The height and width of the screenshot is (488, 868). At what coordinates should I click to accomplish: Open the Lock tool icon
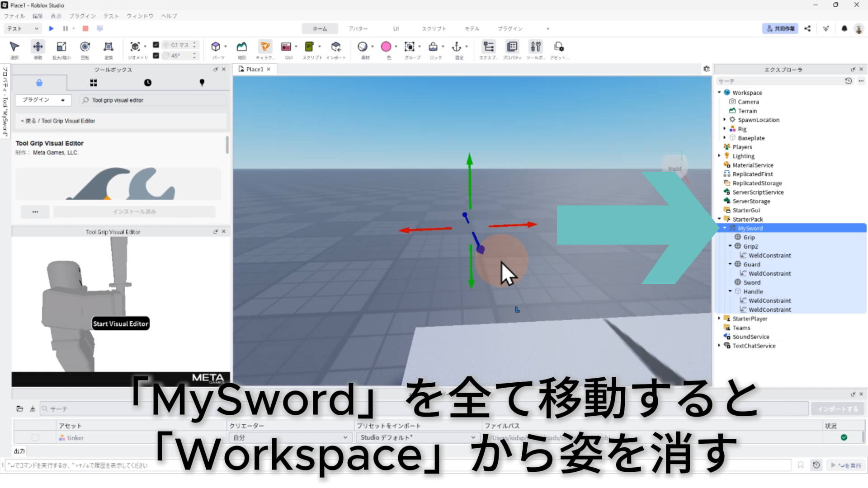tap(433, 47)
